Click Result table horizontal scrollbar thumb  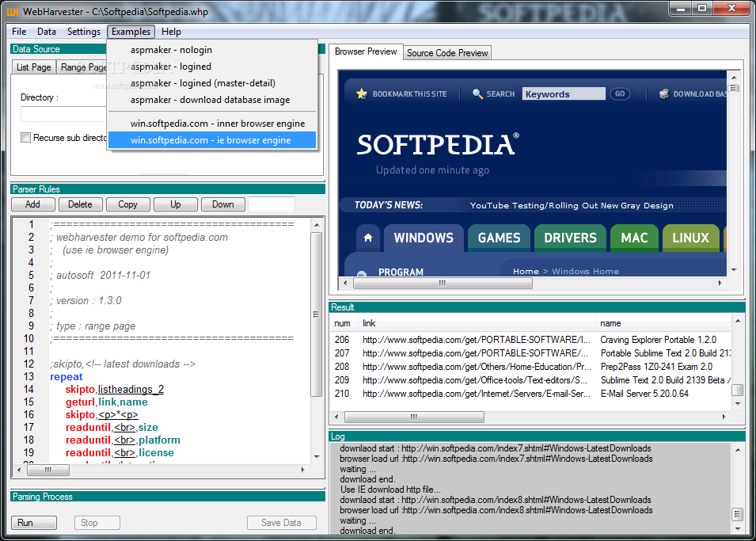coord(414,417)
